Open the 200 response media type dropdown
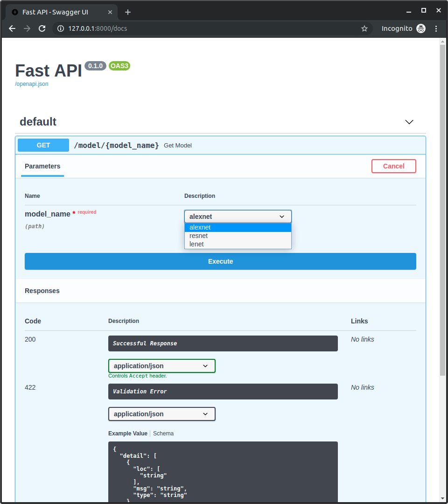 (x=161, y=366)
